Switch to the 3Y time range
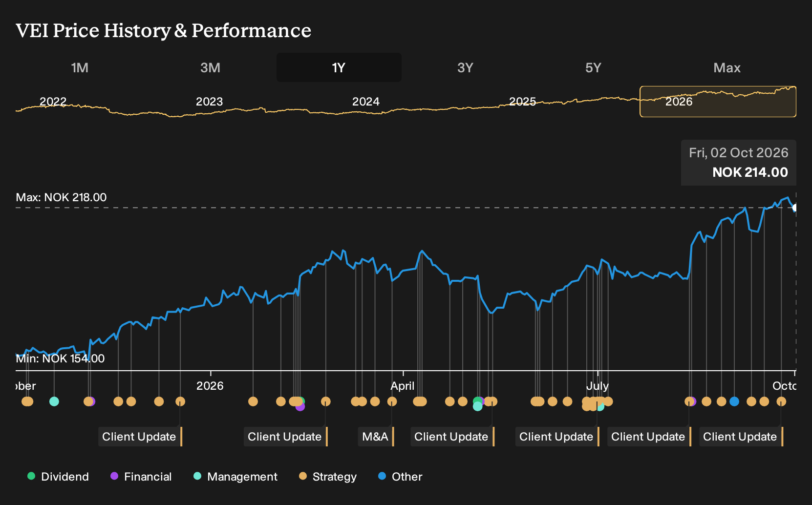 (x=465, y=67)
